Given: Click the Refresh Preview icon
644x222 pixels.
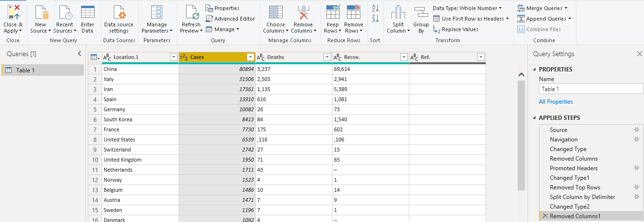Looking at the screenshot, I should tap(192, 12).
